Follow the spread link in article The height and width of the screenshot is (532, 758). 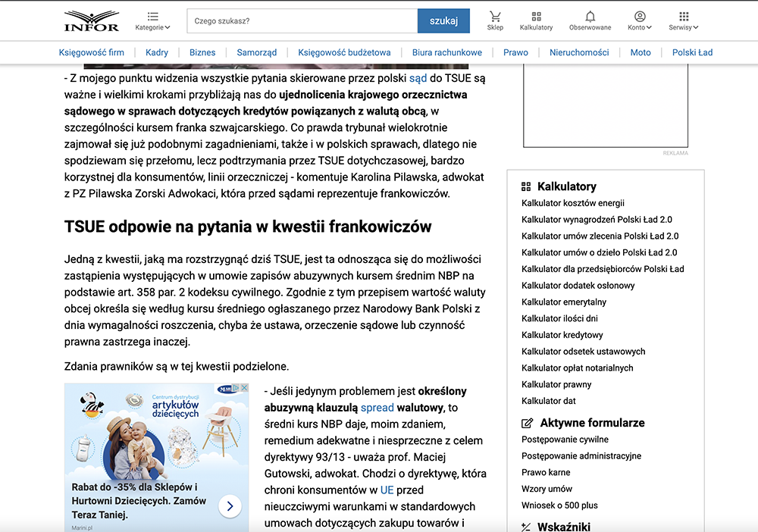tap(377, 408)
